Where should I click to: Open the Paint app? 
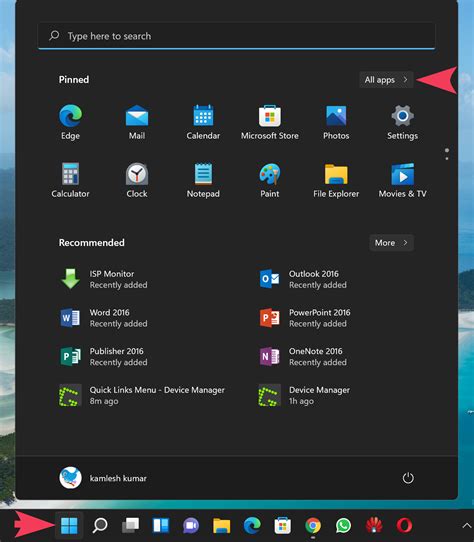tap(270, 180)
